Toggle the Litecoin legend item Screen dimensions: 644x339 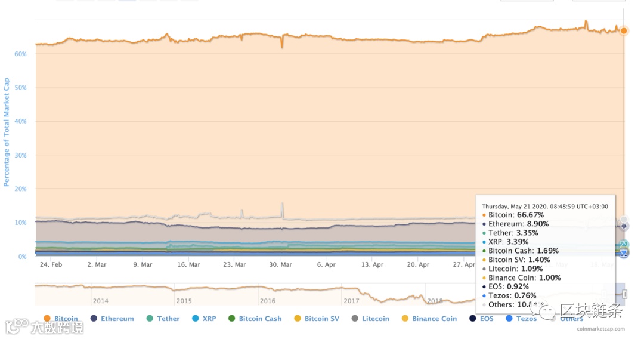(x=370, y=319)
